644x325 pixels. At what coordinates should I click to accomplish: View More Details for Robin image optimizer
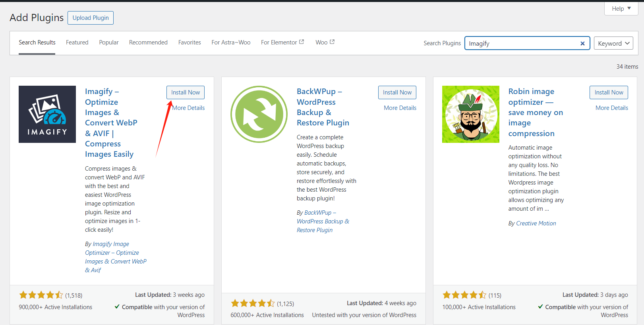pos(612,108)
